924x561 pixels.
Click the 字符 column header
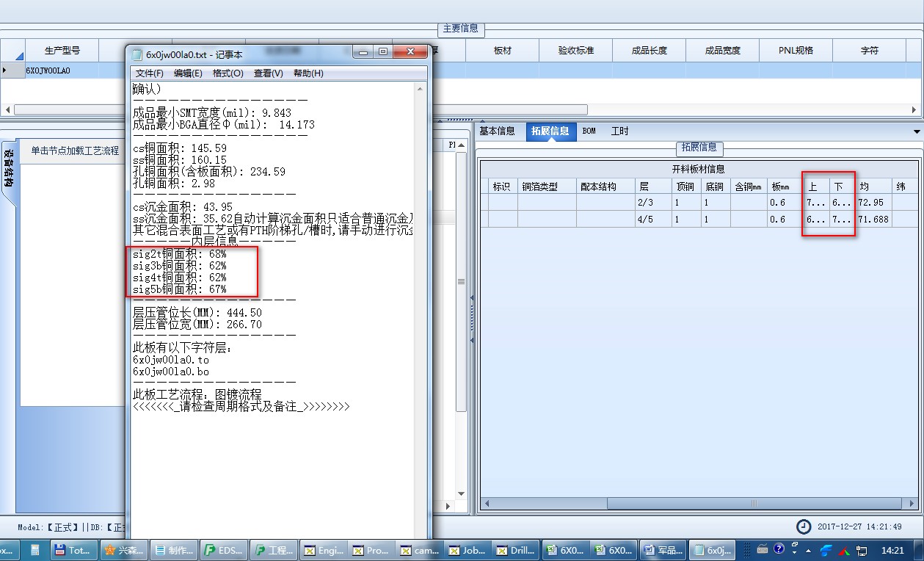[x=870, y=51]
